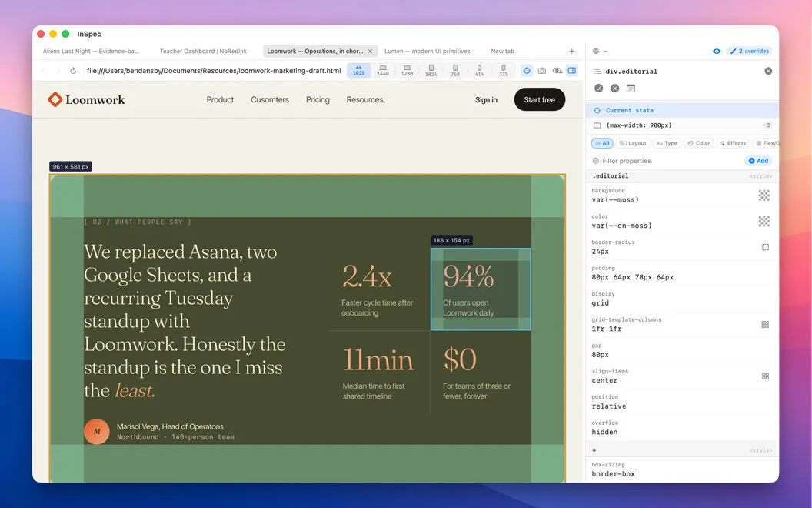Close the Loomwork tab

click(370, 52)
